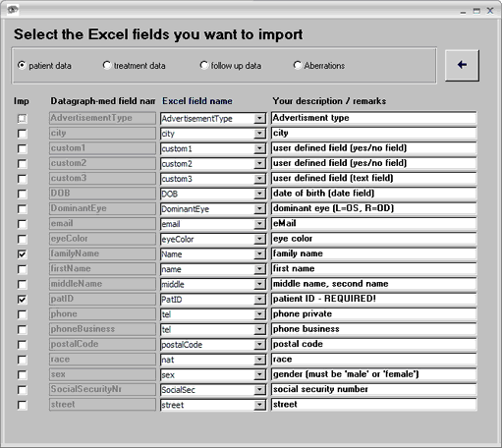Viewport: 502px width, 448px height.
Task: Enable import checkbox for AdvertisementType
Action: click(x=22, y=119)
